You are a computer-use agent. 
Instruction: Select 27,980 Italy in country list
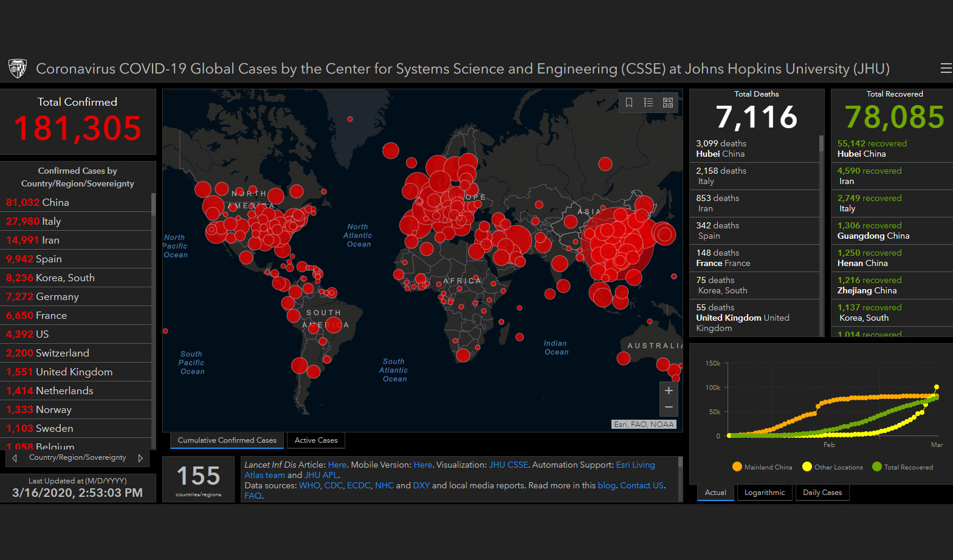coord(75,221)
